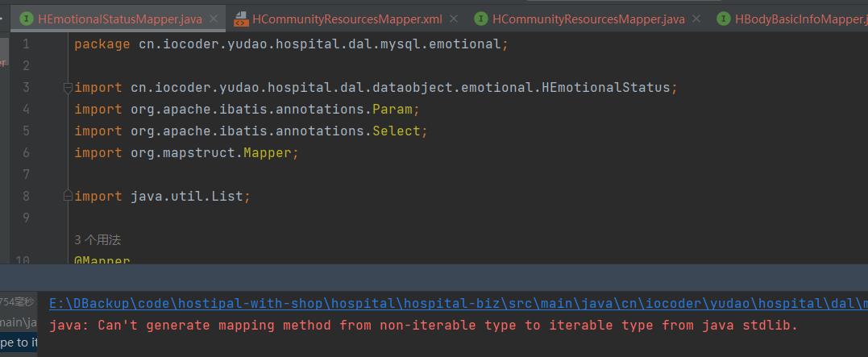The image size is (868, 357).
Task: Click the HEmotionalStatusMapper.java file icon
Action: click(x=27, y=19)
